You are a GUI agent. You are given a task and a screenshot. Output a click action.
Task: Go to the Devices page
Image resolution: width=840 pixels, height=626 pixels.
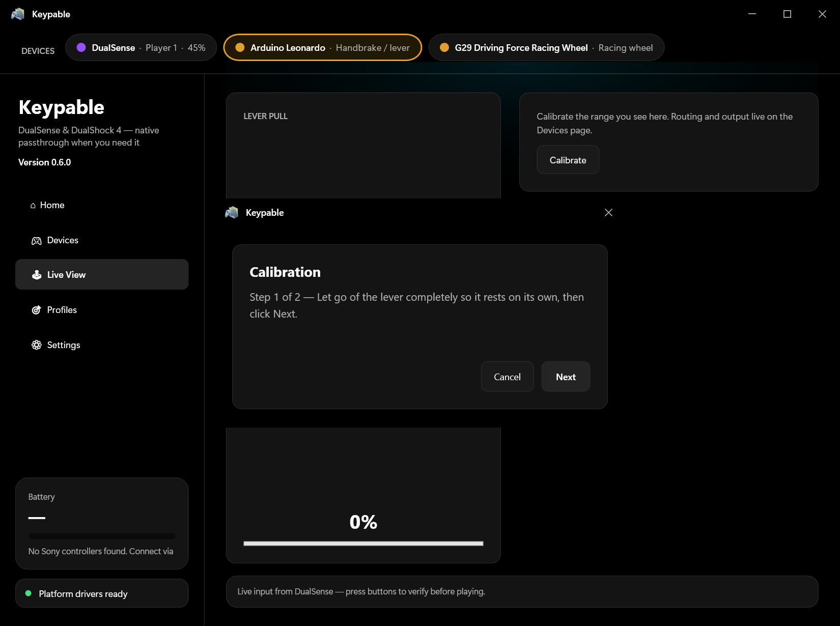click(x=102, y=240)
